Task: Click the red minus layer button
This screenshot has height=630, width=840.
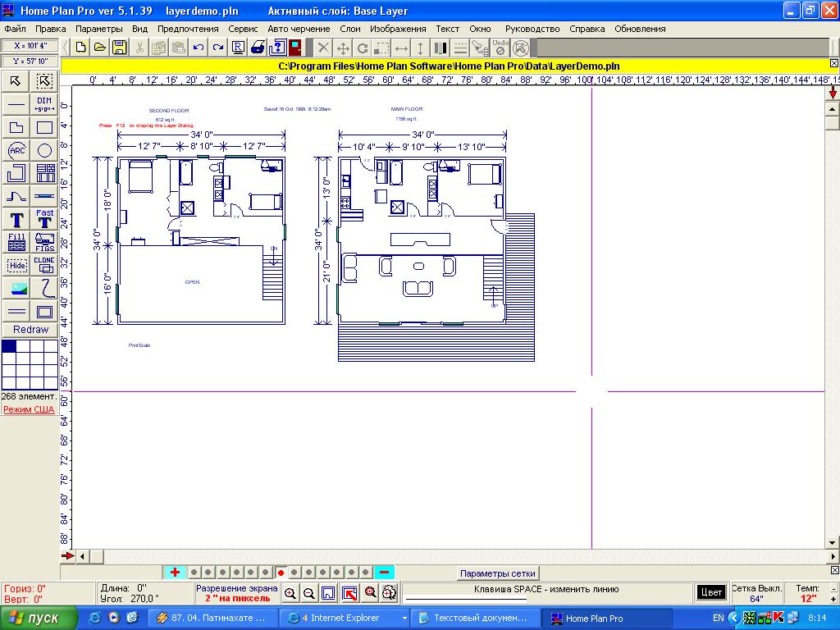Action: point(384,572)
